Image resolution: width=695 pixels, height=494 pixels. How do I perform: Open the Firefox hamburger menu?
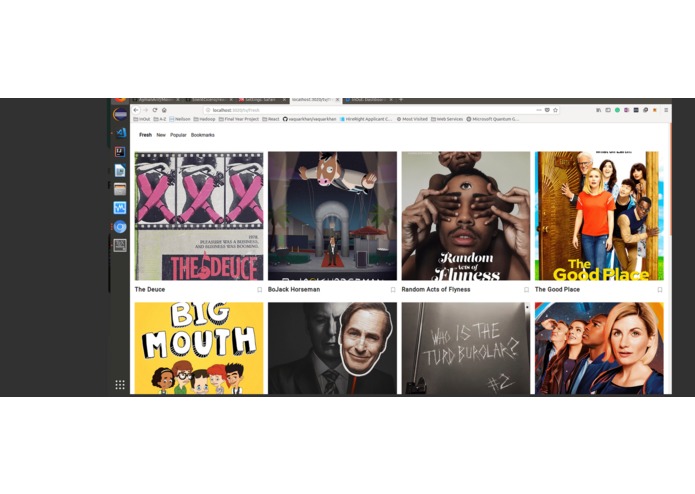(666, 110)
